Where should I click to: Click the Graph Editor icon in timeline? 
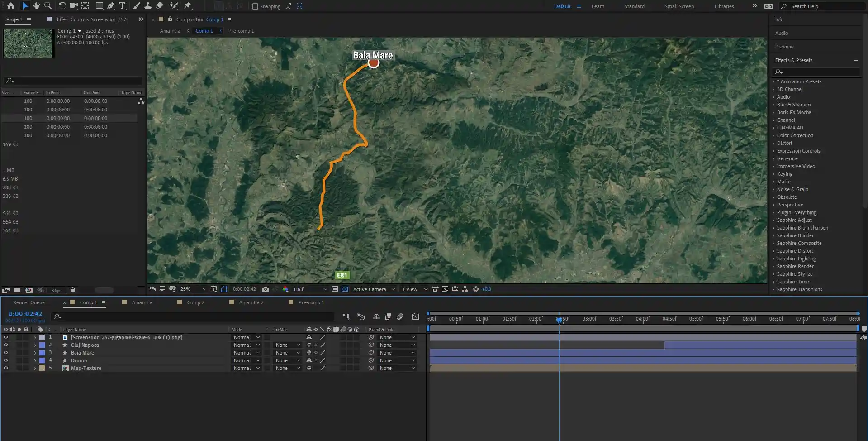point(415,316)
